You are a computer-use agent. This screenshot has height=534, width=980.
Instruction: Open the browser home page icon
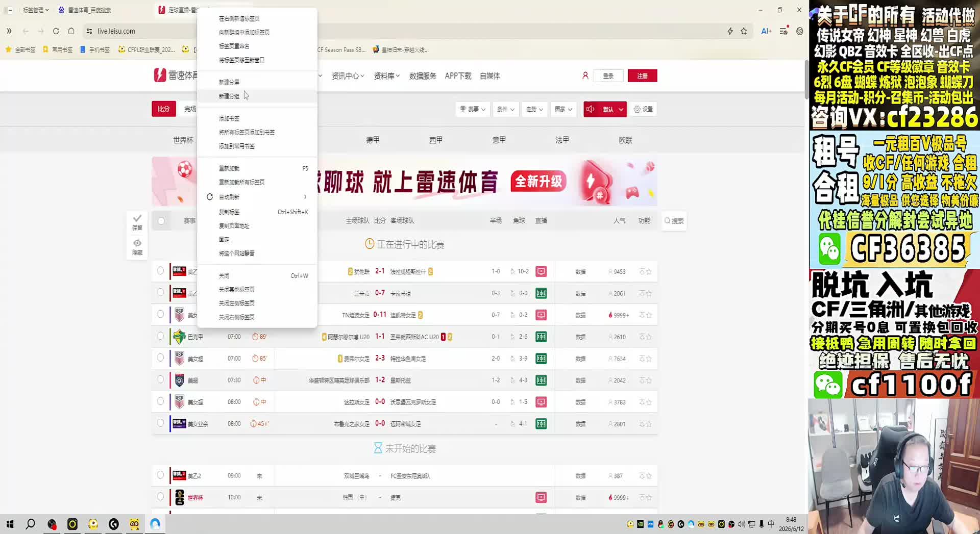(x=71, y=31)
